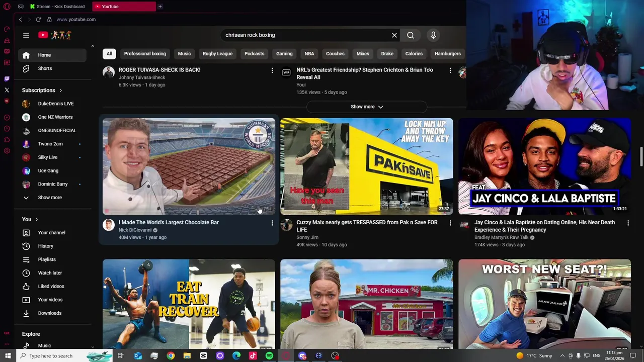
Task: Filter by Calories chip
Action: click(x=414, y=54)
